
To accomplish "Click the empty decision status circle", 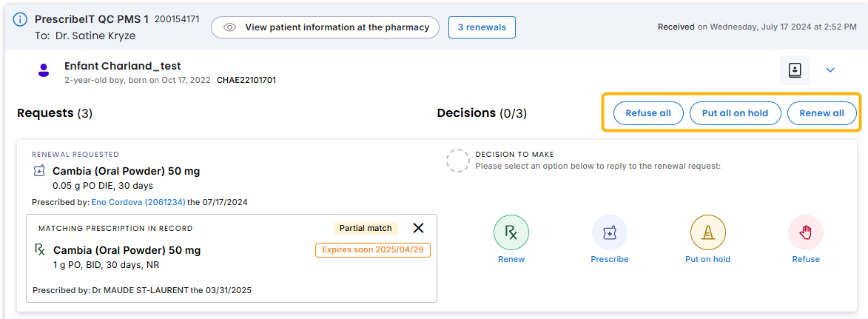I will 458,160.
